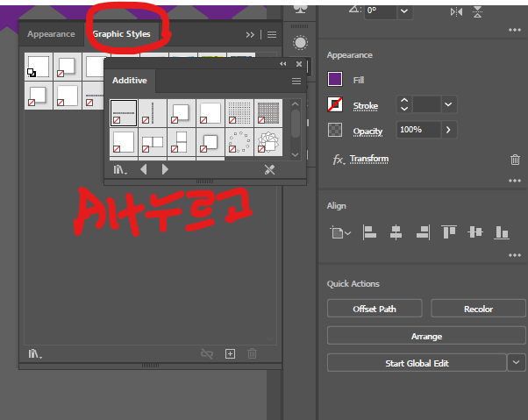Click the Arrange button
The height and width of the screenshot is (420, 528).
[x=426, y=336]
